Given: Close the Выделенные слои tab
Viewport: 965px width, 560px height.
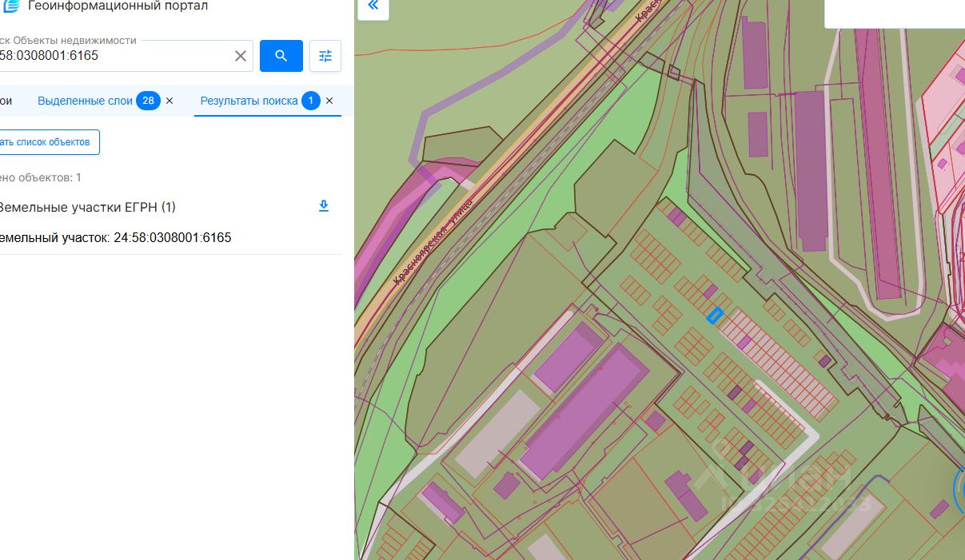Looking at the screenshot, I should click(x=169, y=101).
